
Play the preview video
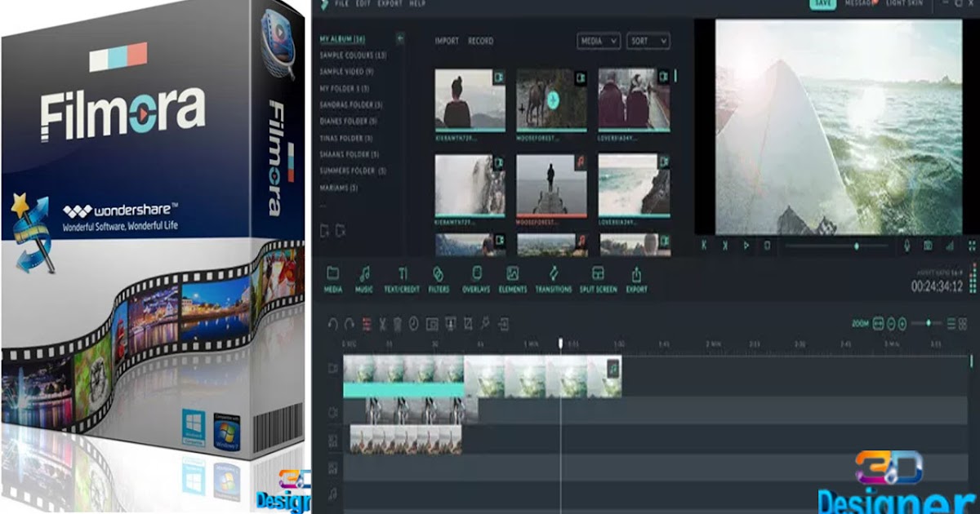tap(746, 245)
